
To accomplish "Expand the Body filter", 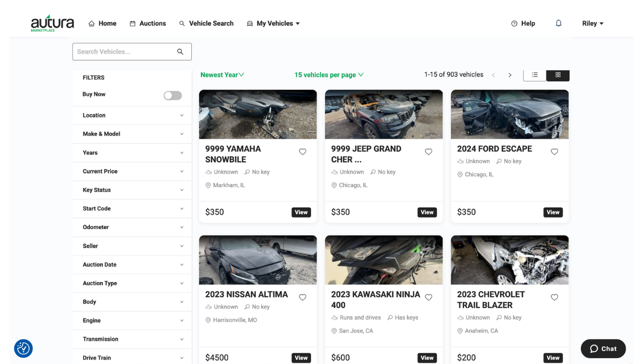I will click(132, 302).
